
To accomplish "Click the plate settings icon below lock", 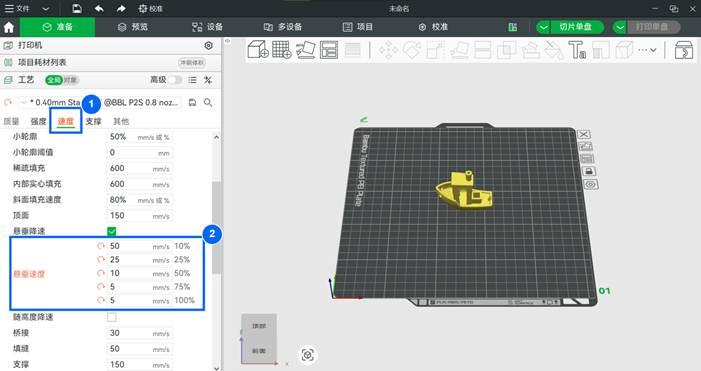I will tap(591, 184).
